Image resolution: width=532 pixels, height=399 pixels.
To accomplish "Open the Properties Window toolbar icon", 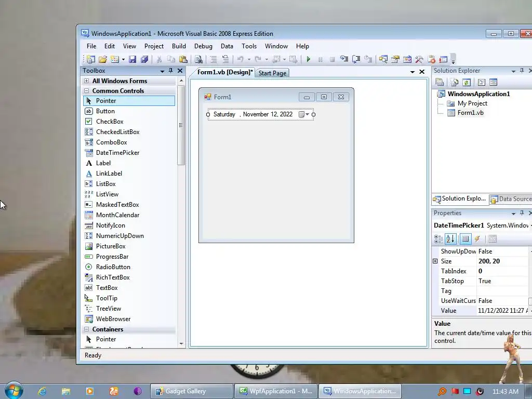I will (395, 59).
